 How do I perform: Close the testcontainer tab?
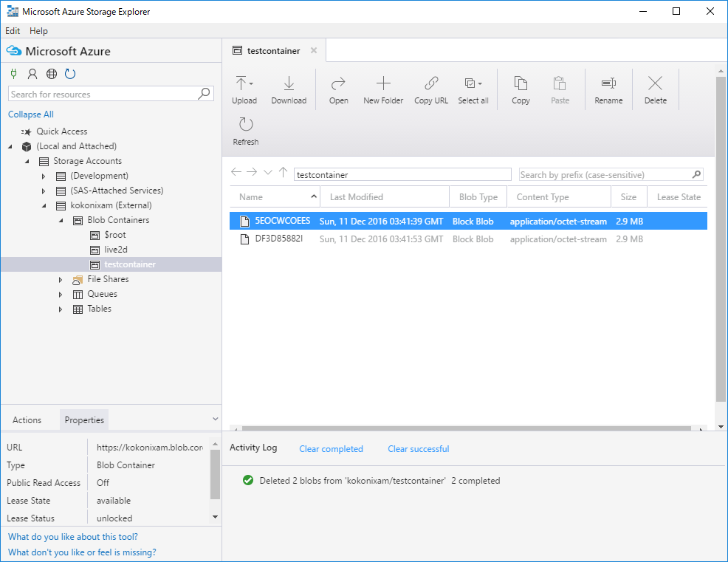click(x=314, y=50)
